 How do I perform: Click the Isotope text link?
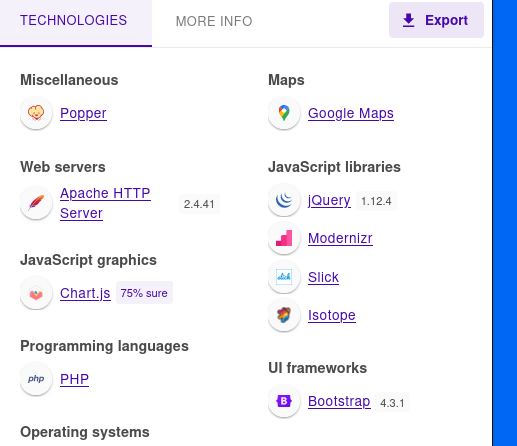click(332, 315)
